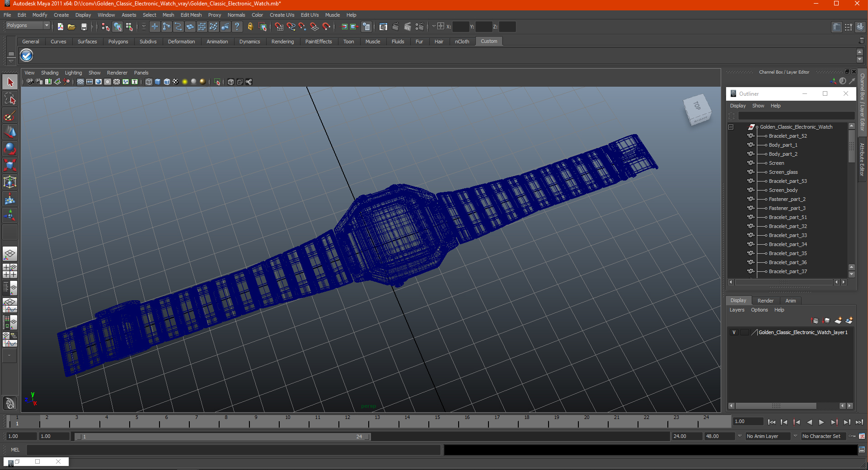This screenshot has height=470, width=868.
Task: Open animation preferences button
Action: 862,436
